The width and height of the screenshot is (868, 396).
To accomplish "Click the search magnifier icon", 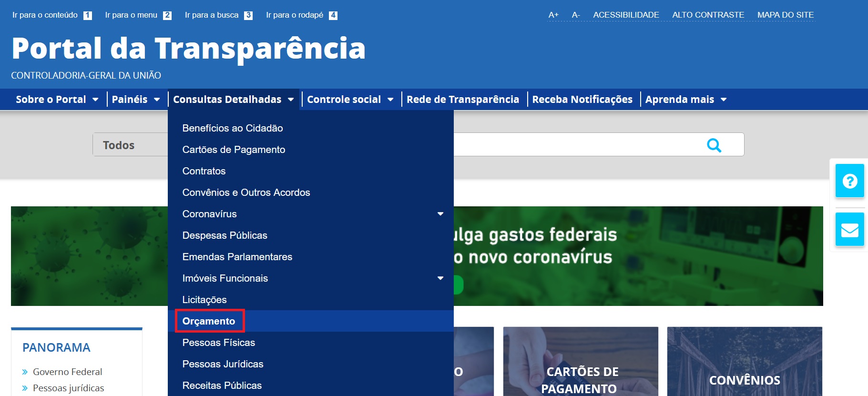I will (714, 145).
